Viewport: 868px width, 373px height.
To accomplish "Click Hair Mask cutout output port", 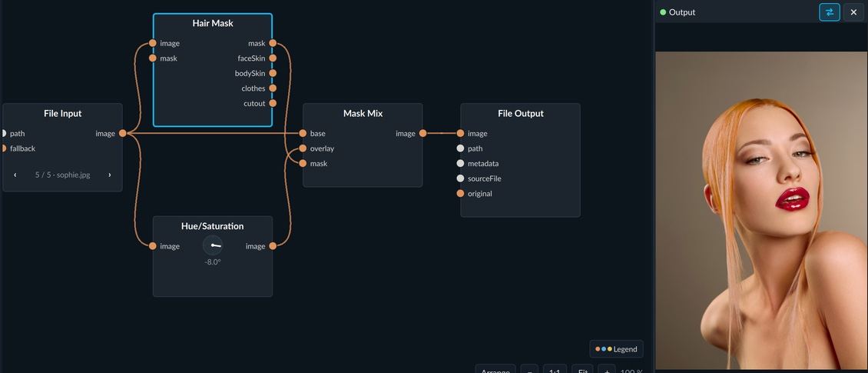I will tap(273, 103).
